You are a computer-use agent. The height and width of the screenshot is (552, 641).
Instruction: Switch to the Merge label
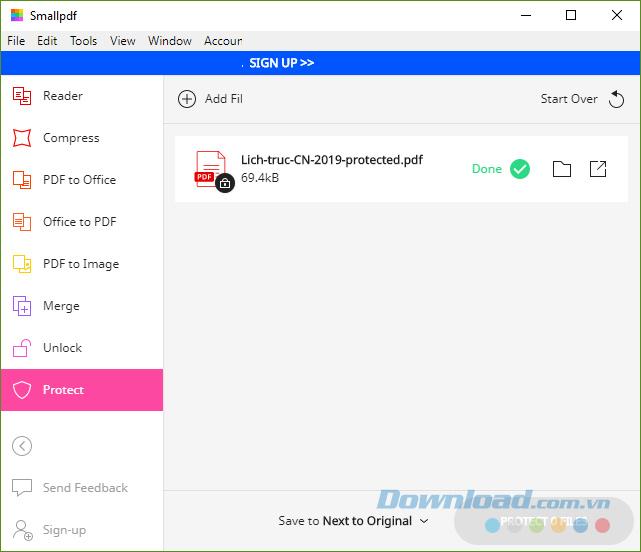[61, 306]
